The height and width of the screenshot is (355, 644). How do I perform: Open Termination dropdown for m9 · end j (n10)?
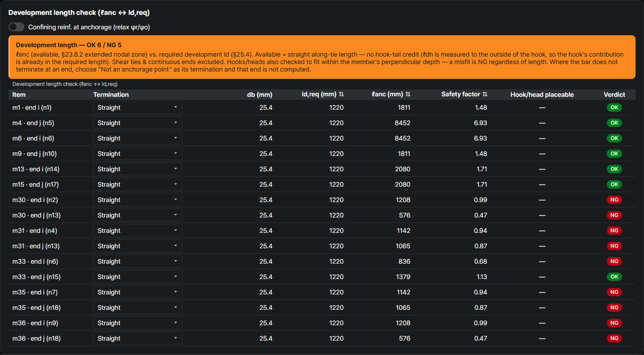point(137,153)
